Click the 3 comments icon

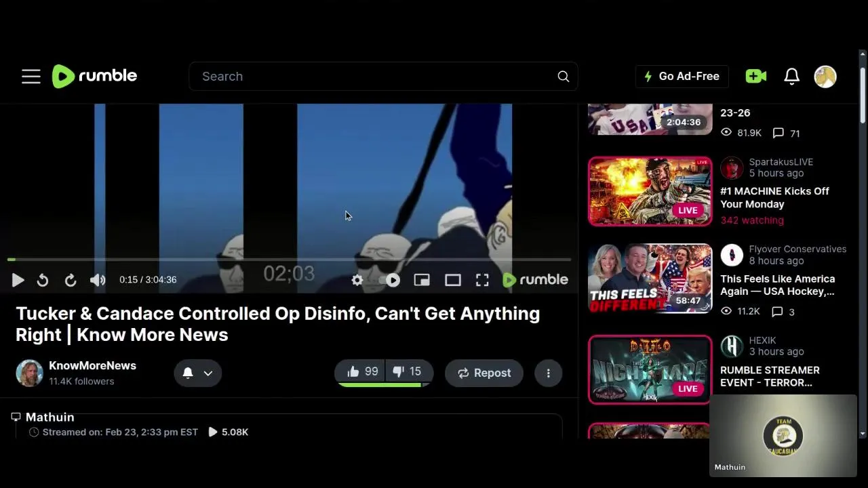pos(778,311)
